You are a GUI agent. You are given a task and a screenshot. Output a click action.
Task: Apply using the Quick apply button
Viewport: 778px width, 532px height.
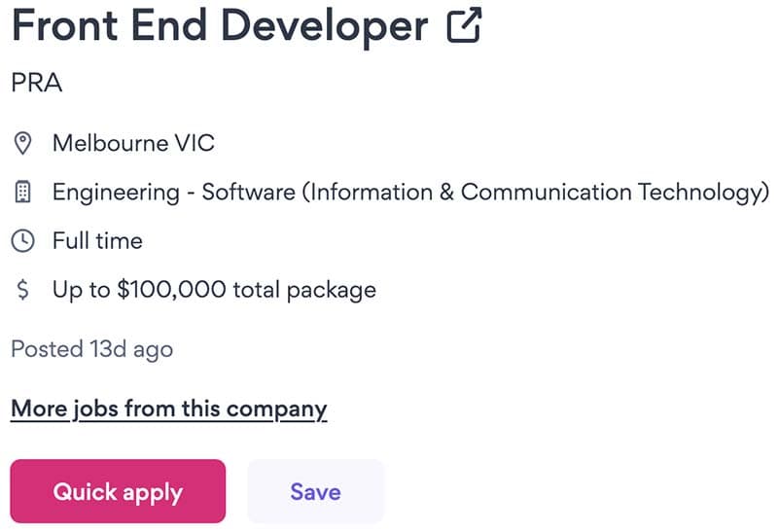coord(118,491)
